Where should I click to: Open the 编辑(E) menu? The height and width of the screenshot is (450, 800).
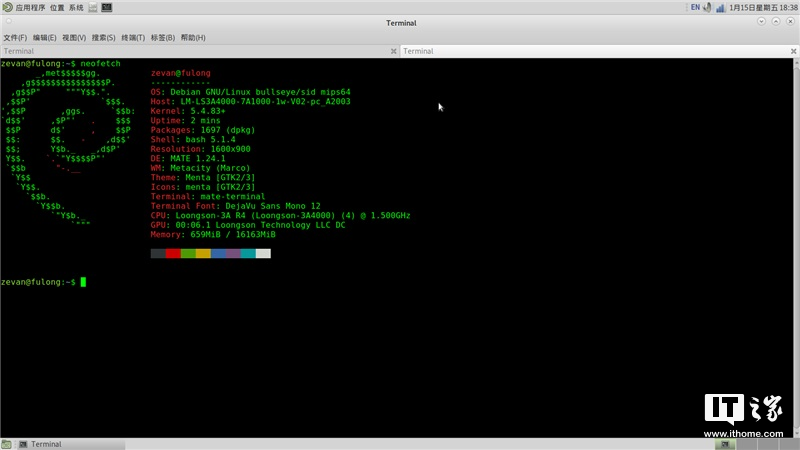coord(44,38)
